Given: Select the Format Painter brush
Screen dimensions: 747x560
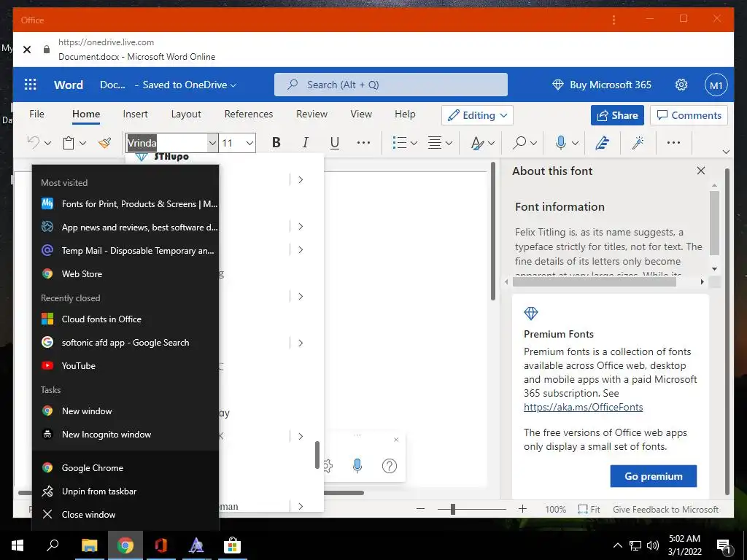Looking at the screenshot, I should [x=104, y=142].
